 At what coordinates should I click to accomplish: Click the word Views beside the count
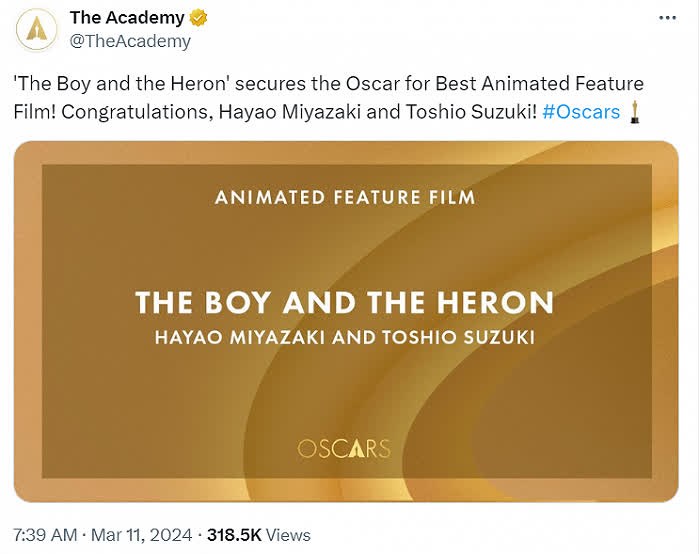pos(288,535)
